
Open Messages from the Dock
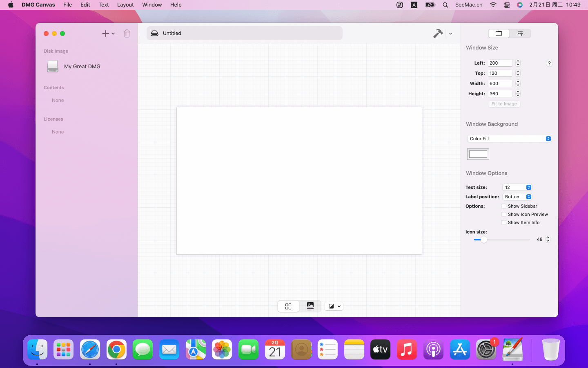[x=143, y=350]
